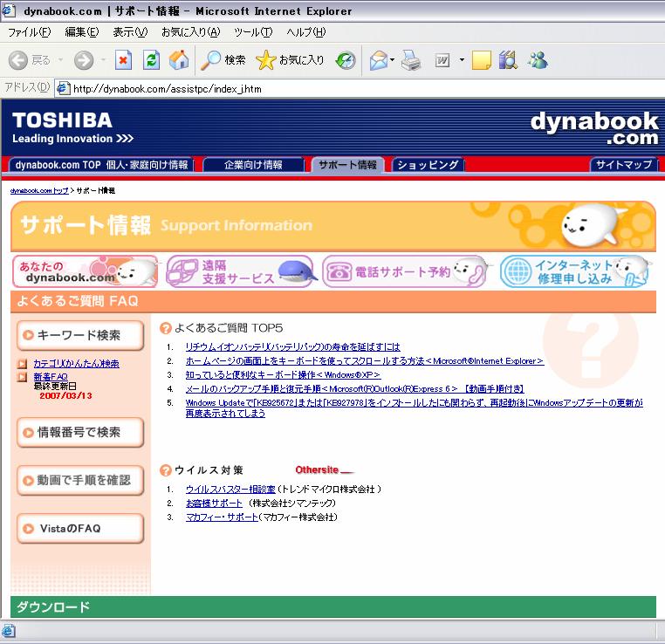Open 遠隔支援サービス whale banner
The height and width of the screenshot is (644, 665).
240,271
